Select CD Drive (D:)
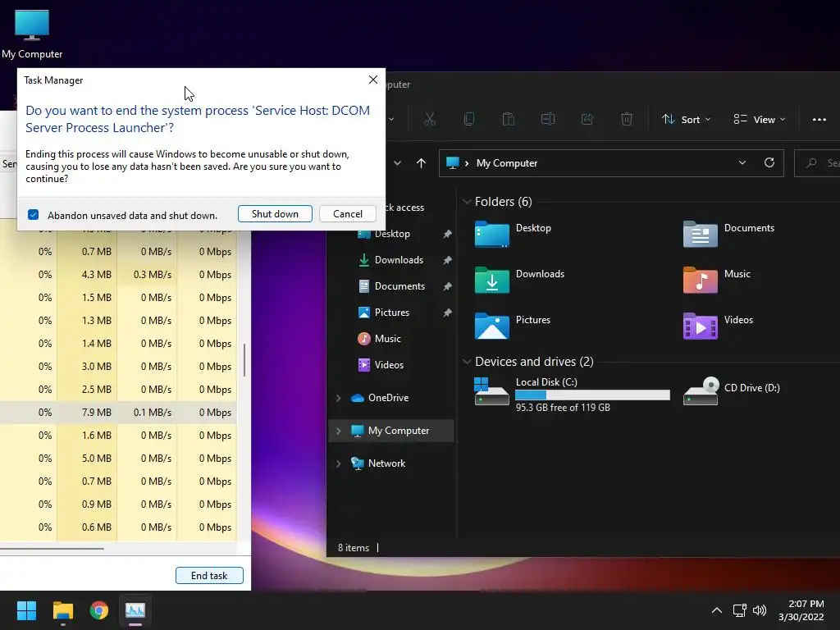This screenshot has height=630, width=840. point(732,390)
